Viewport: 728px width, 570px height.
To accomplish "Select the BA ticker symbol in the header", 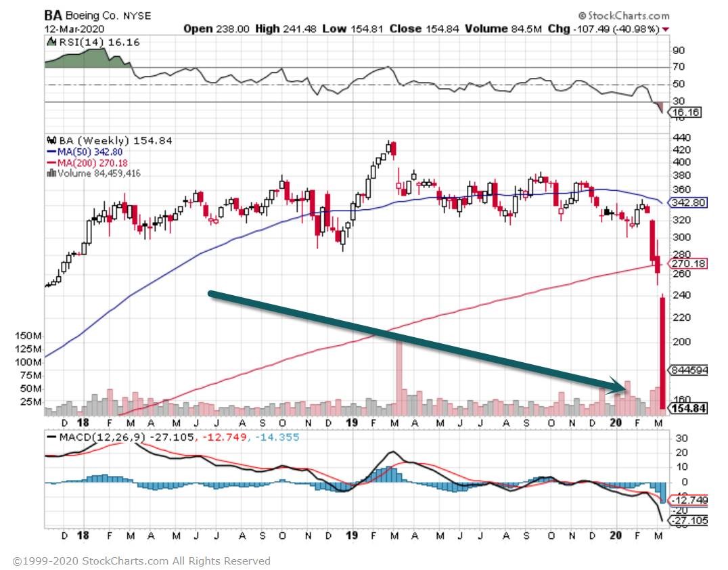I will pyautogui.click(x=53, y=16).
